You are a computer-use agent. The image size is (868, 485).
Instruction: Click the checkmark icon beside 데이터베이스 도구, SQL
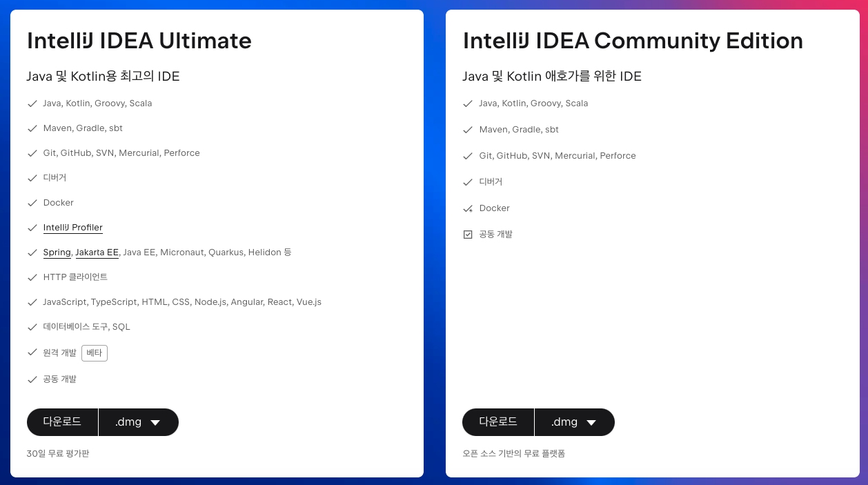tap(32, 327)
